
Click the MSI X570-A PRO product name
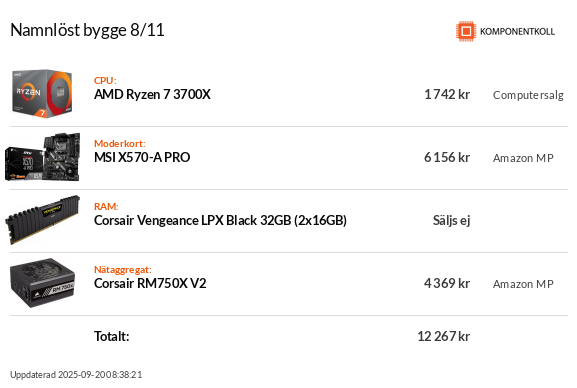point(142,158)
